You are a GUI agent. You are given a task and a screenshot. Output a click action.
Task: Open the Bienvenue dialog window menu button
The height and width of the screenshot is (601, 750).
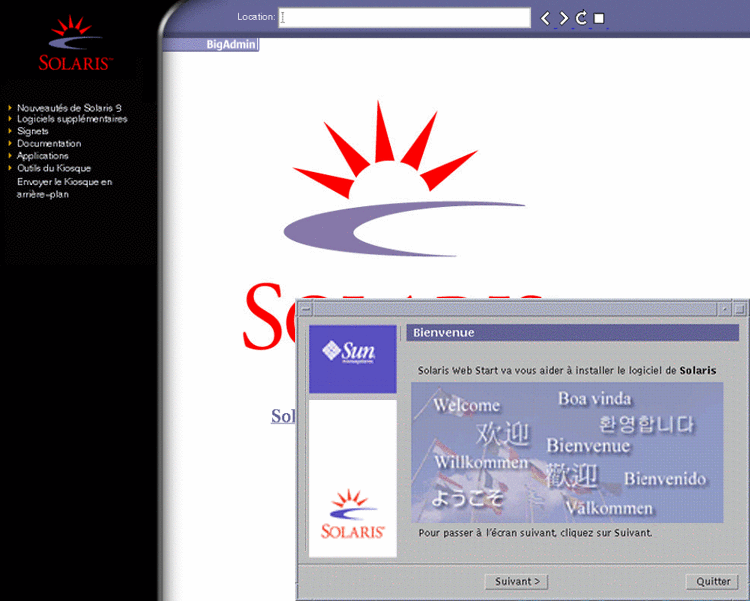pos(306,309)
